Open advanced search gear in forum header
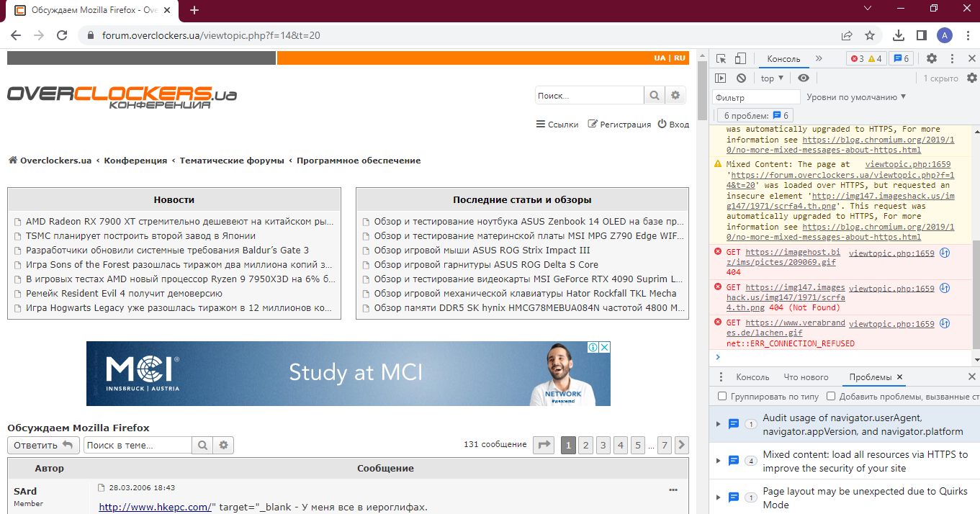Viewport: 980px width, 514px height. pyautogui.click(x=675, y=95)
